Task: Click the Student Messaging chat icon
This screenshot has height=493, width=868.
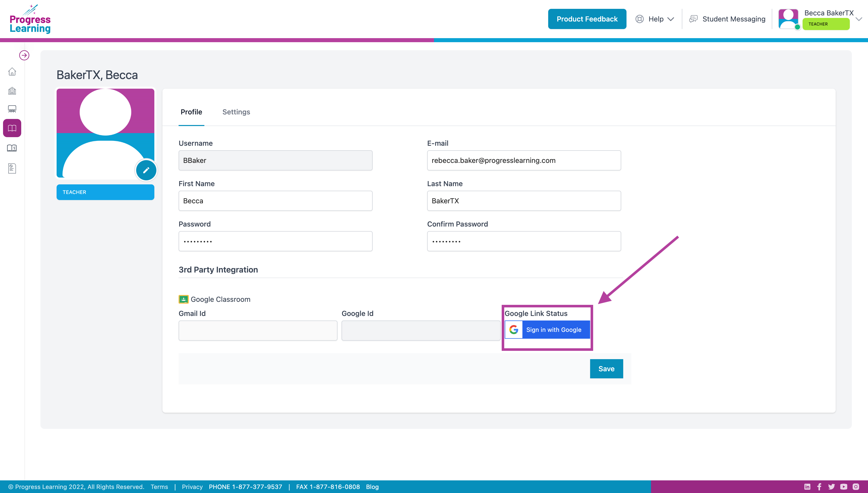Action: pyautogui.click(x=693, y=19)
